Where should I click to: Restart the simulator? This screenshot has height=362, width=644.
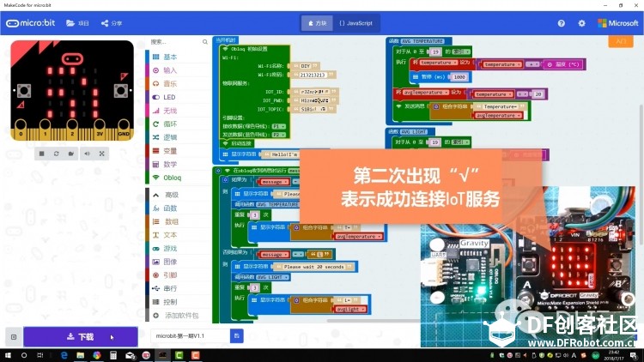pos(57,154)
